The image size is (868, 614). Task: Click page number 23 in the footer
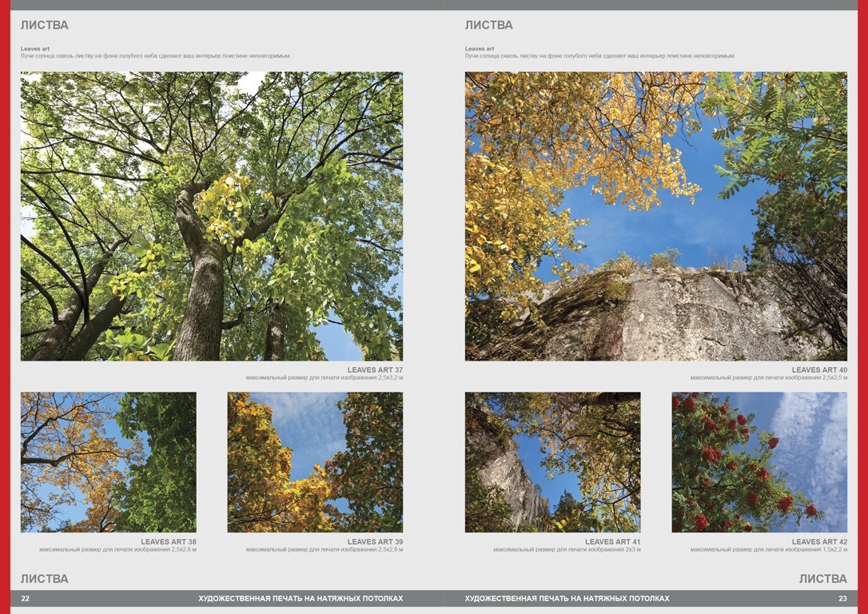(x=842, y=598)
